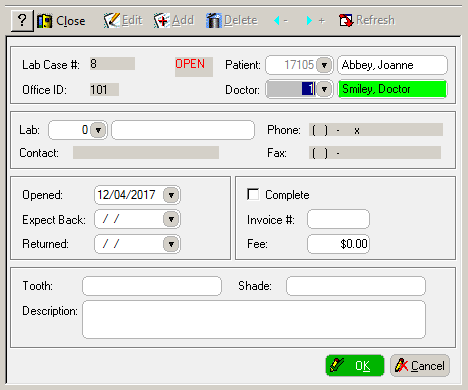
Task: Expand the Lab selection dropdown
Action: [x=98, y=130]
